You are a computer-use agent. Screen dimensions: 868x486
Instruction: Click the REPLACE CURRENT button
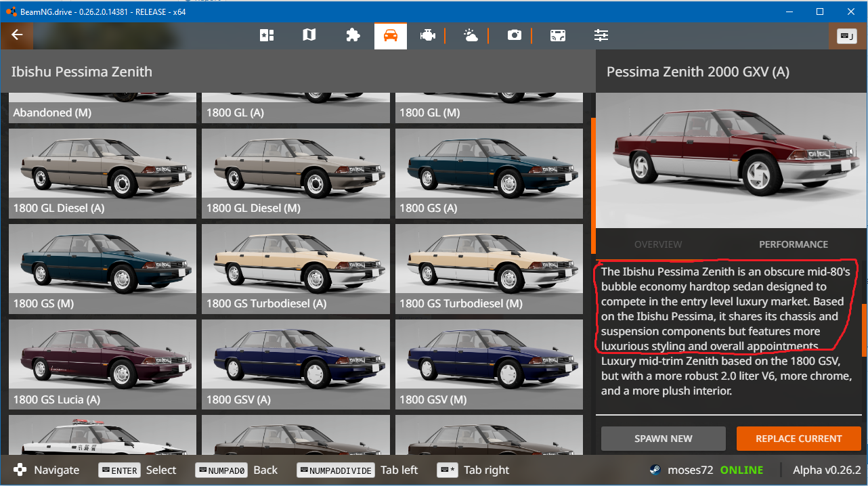point(799,439)
